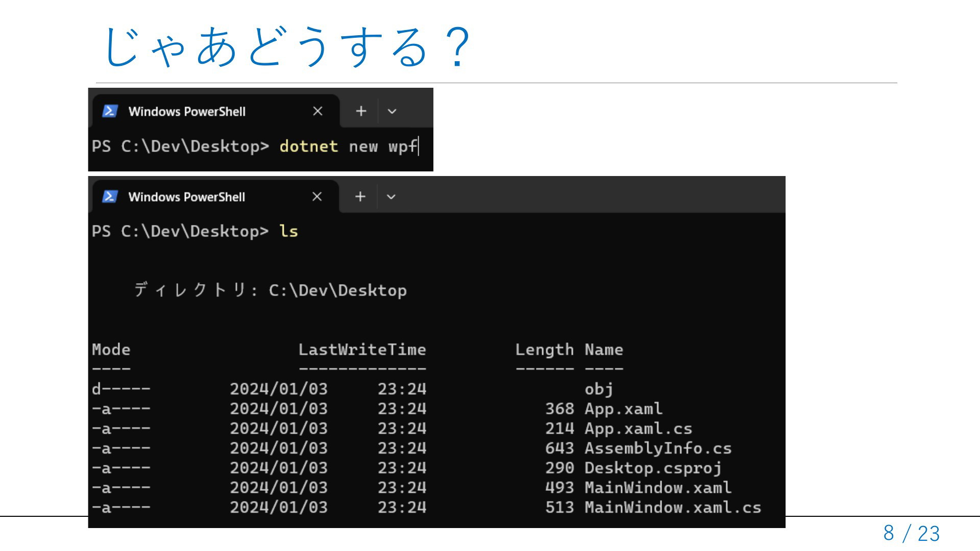Click the 'AssemblyInfo.cs' file name
Viewport: 980px width, 551px height.
[x=658, y=448]
